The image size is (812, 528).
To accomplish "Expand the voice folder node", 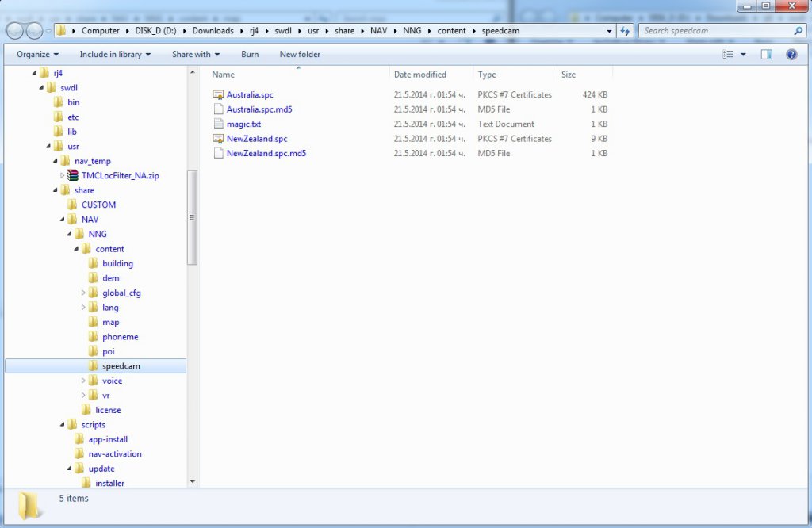I will click(x=83, y=381).
